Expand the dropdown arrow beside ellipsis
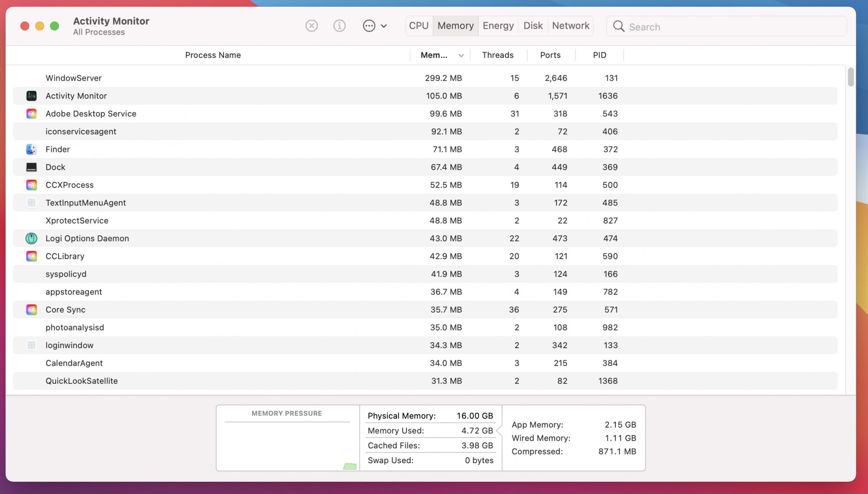 point(384,26)
